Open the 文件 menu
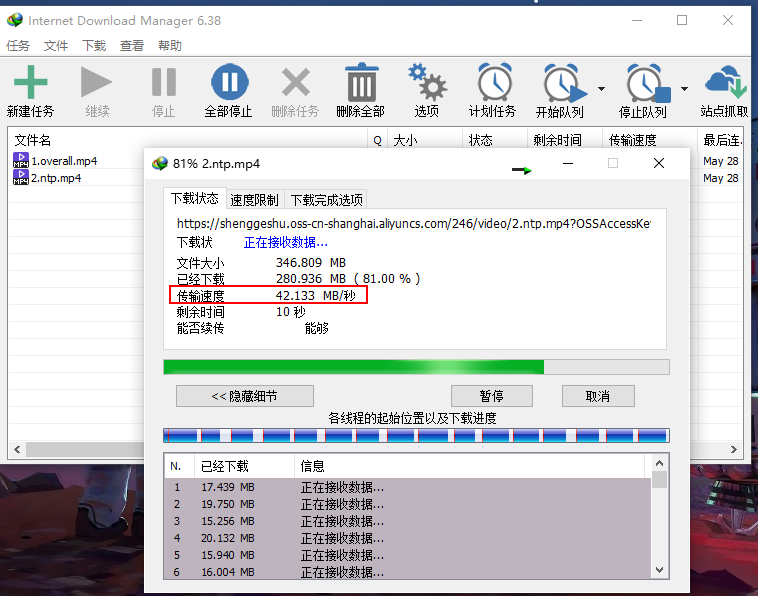The width and height of the screenshot is (758, 596). click(56, 45)
